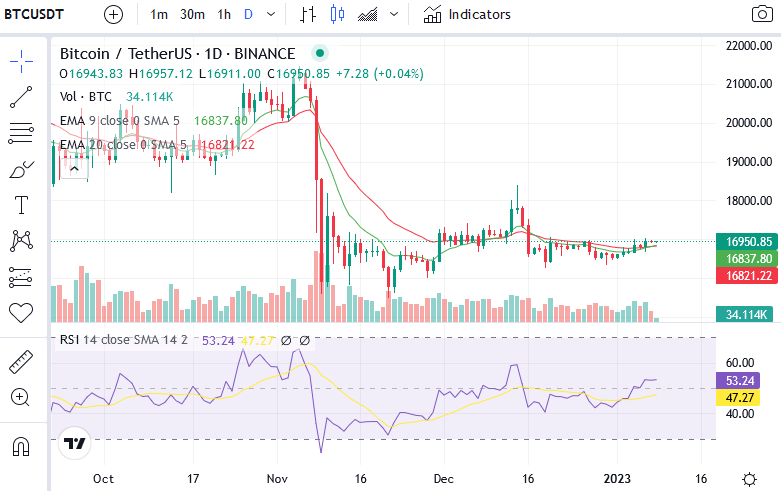The width and height of the screenshot is (781, 491).
Task: Select the Brush drawing tool
Action: [x=21, y=169]
